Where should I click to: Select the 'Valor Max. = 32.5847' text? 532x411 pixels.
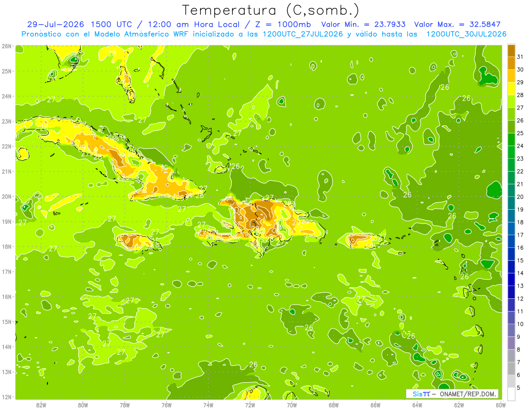tap(457, 24)
